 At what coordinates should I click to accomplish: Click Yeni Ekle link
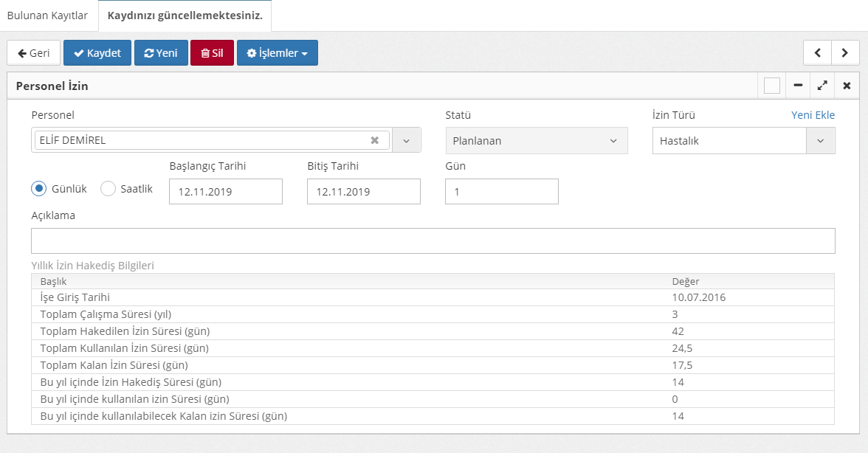tap(813, 115)
